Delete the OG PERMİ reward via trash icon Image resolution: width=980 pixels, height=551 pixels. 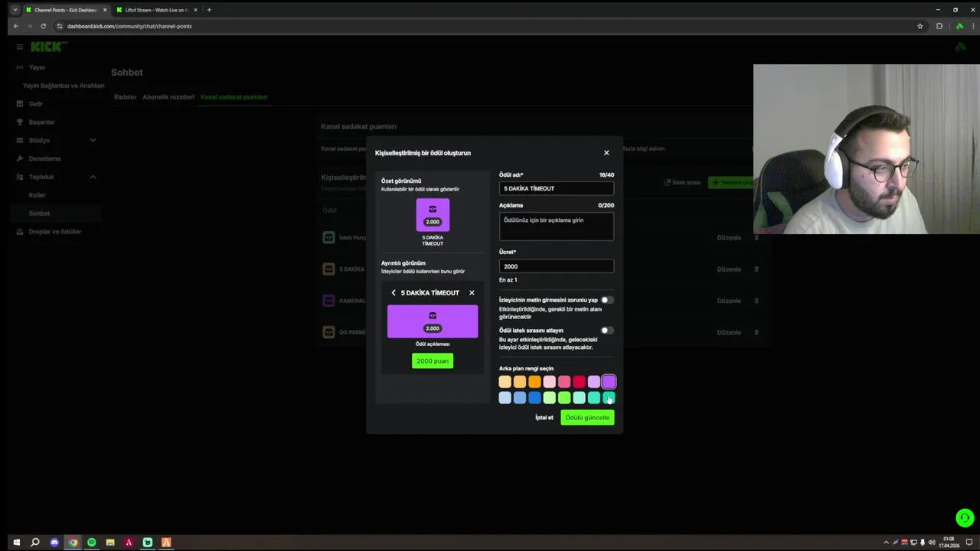coord(756,332)
